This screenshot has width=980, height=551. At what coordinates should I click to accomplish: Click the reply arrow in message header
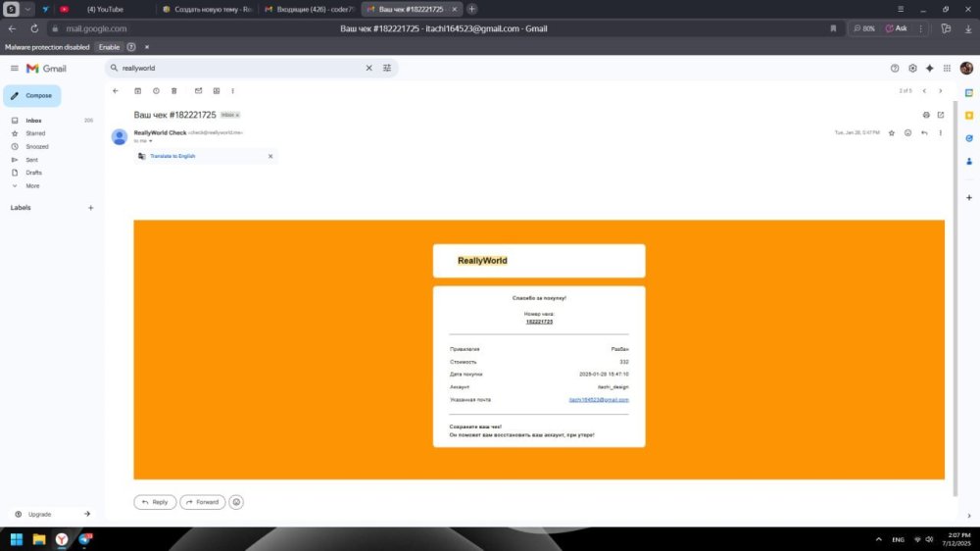[924, 132]
